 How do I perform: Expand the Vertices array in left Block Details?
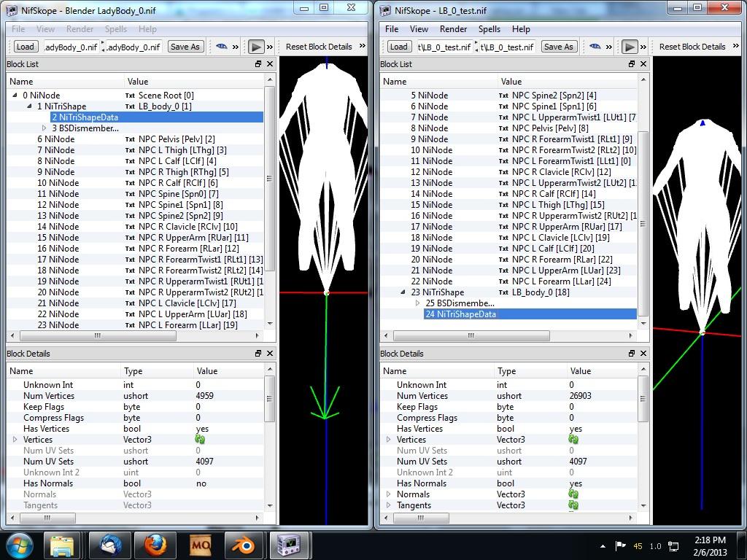pyautogui.click(x=15, y=440)
